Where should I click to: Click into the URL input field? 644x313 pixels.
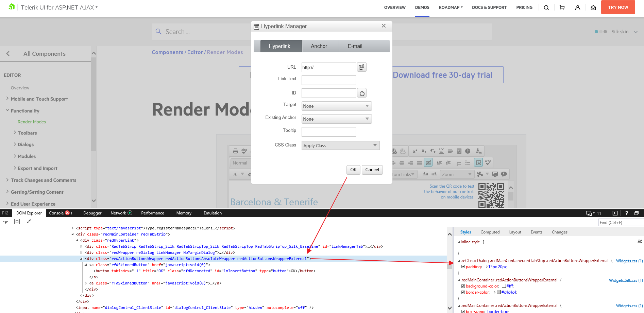coord(328,67)
